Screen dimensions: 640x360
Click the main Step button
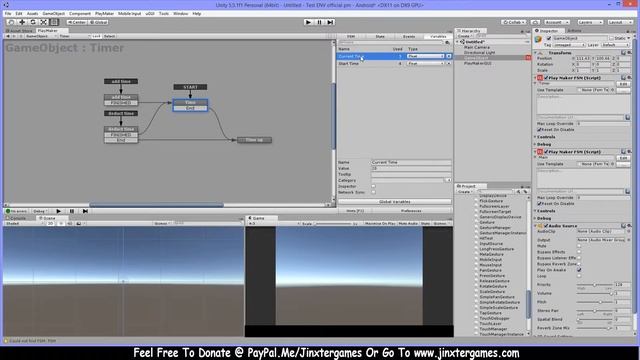[330, 22]
